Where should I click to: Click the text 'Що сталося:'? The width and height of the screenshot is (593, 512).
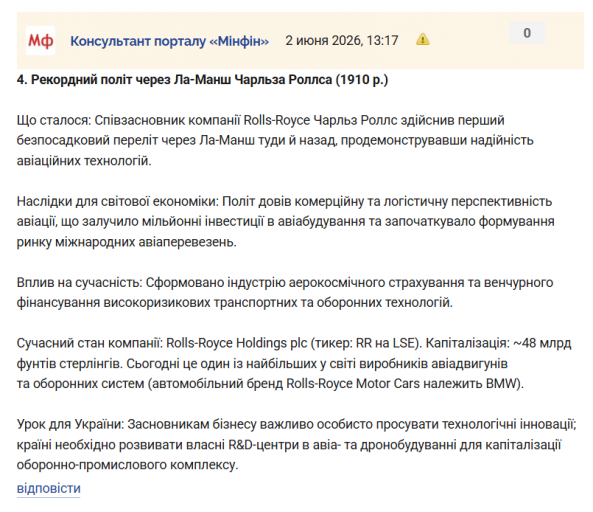click(x=54, y=120)
